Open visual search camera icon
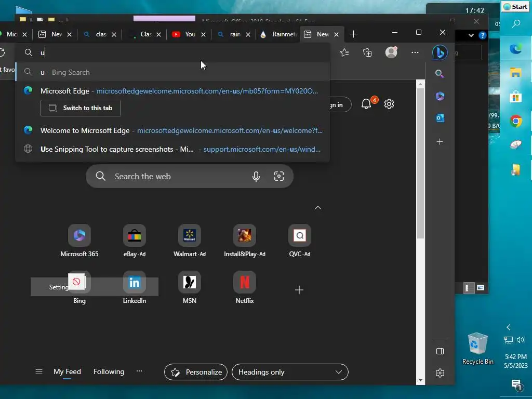The height and width of the screenshot is (399, 532). (x=279, y=176)
